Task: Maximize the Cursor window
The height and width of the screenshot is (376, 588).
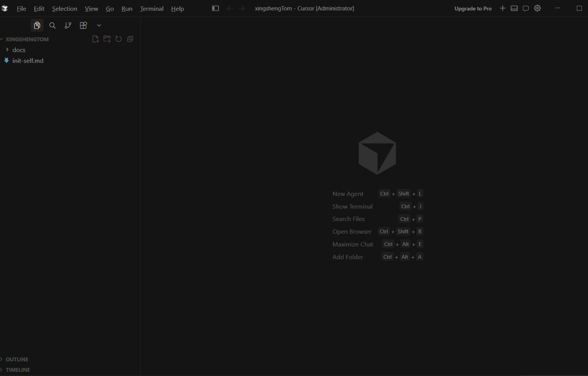Action: [579, 8]
